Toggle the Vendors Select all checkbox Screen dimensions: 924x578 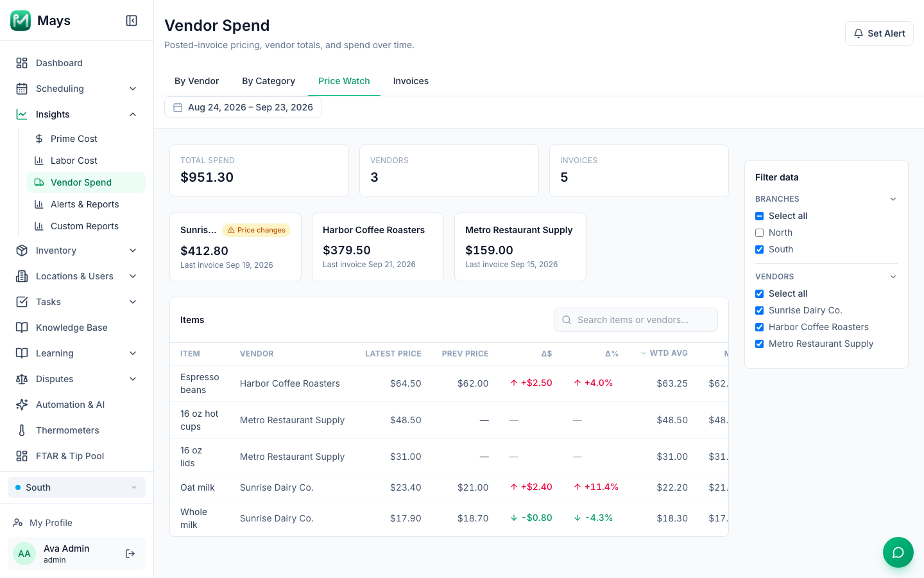(760, 293)
